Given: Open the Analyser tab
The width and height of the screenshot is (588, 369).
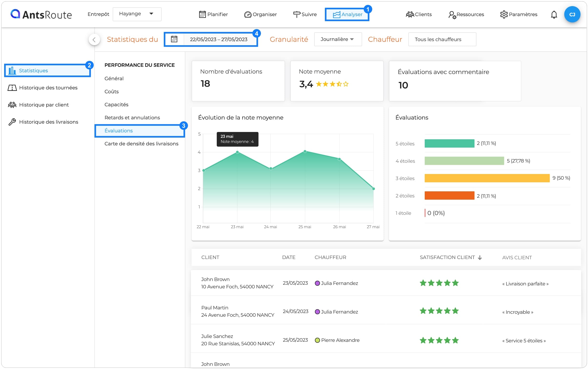Looking at the screenshot, I should pos(347,14).
